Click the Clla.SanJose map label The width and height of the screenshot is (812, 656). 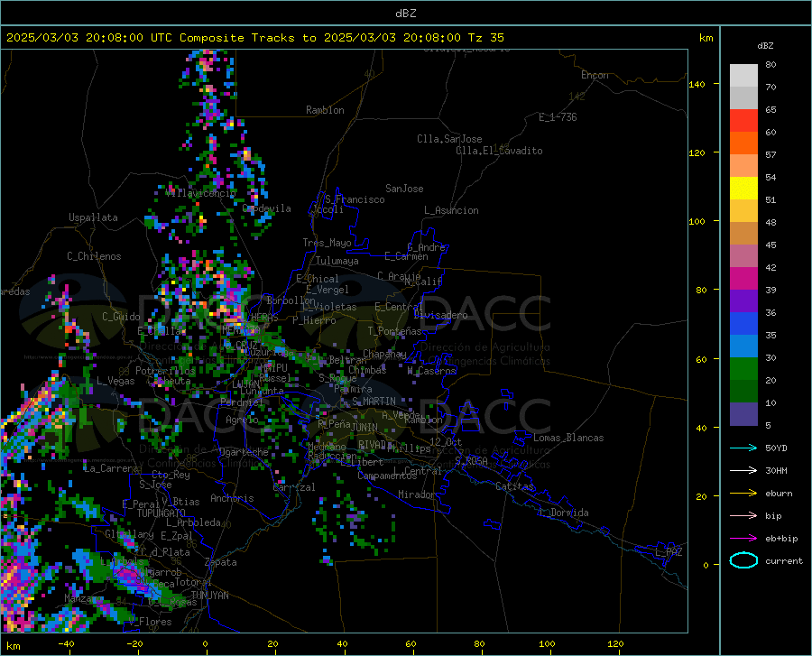pos(449,139)
